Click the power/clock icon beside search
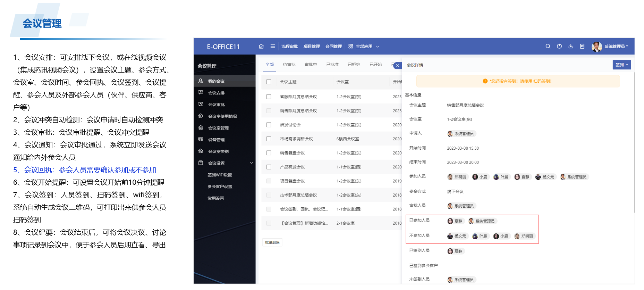Screen dimensions: 644x290 [x=559, y=46]
